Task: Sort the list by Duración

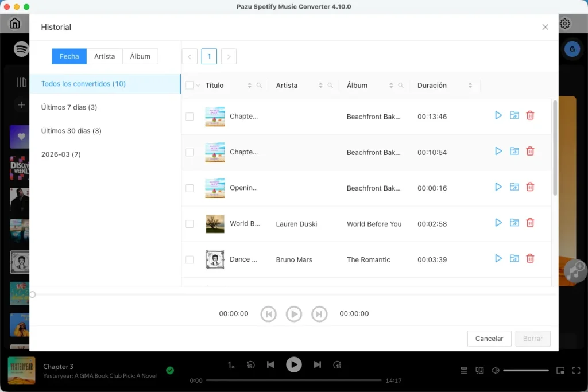Action: tap(470, 86)
